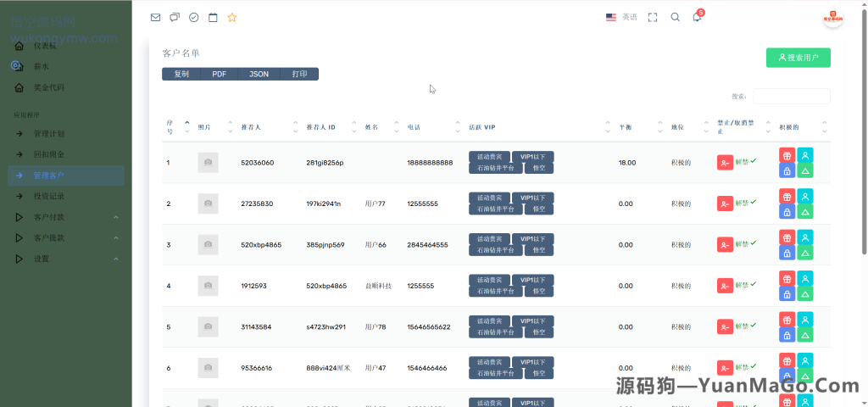Image resolution: width=868 pixels, height=407 pixels.
Task: Click the 搜索用户 green button
Action: tap(798, 58)
